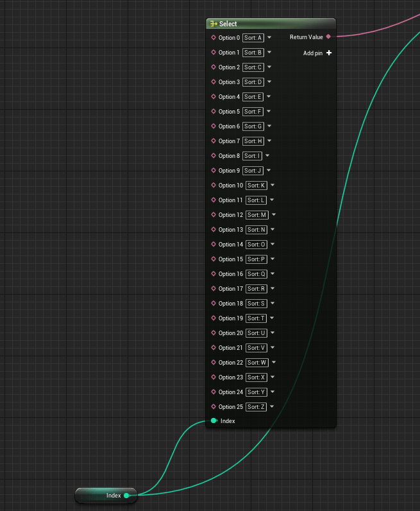Click the plus icon beside Add pin
Viewport: 420px width, 511px height.
pos(329,53)
